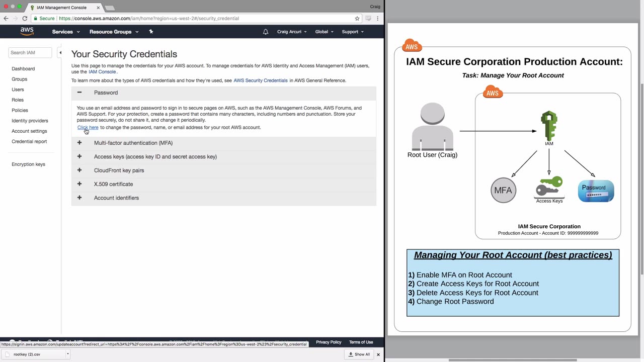
Task: Select Policies in the IAM sidebar
Action: (20, 111)
